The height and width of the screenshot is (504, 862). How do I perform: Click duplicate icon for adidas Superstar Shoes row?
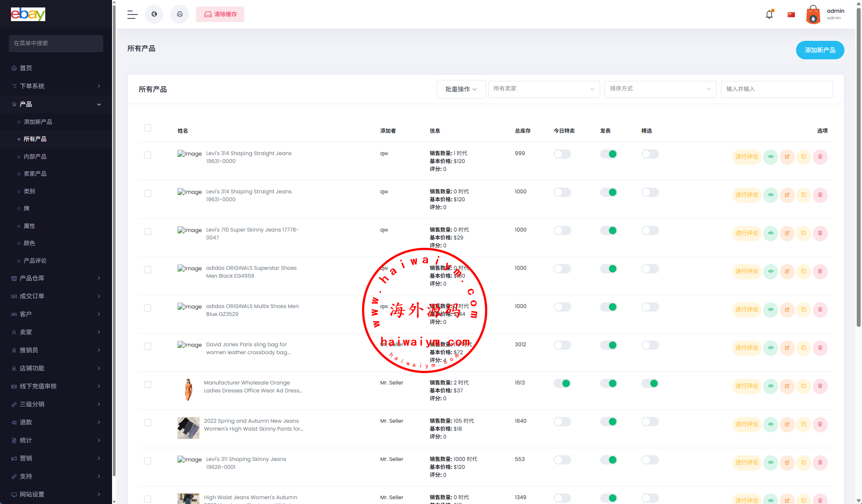pyautogui.click(x=804, y=272)
